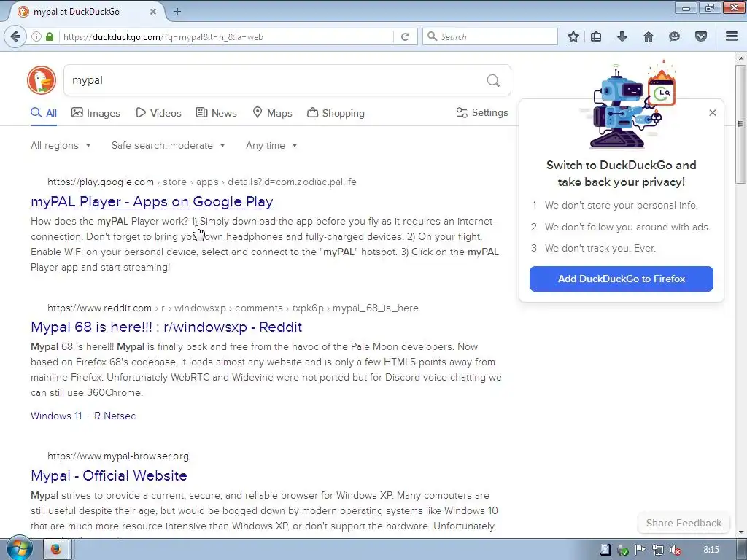Open the Windows Start orb
This screenshot has width=747, height=560.
pos(19,548)
